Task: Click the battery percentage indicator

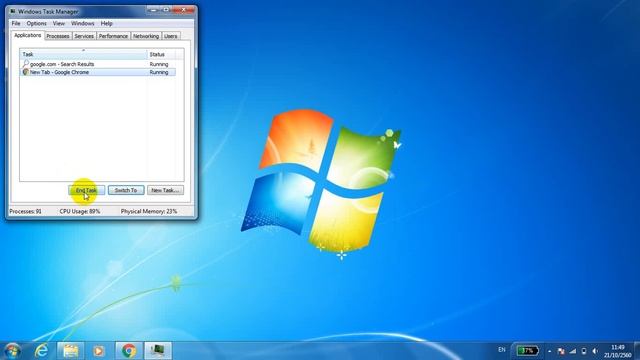Action: click(x=527, y=351)
